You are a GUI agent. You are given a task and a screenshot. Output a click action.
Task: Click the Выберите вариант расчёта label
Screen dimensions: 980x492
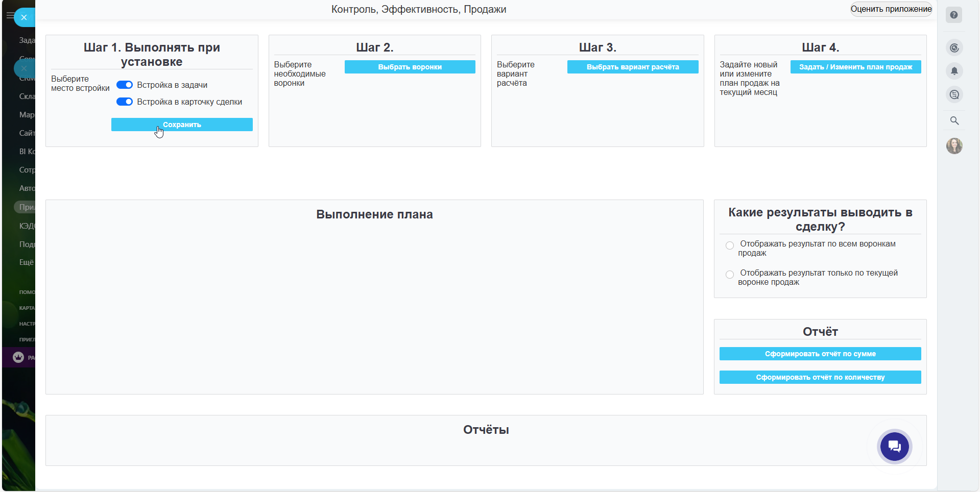pos(516,74)
